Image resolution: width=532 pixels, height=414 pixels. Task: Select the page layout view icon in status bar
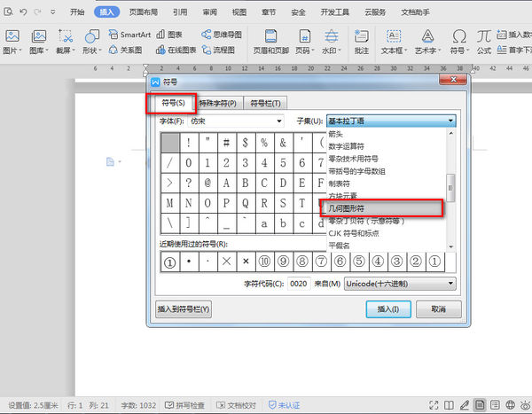pyautogui.click(x=480, y=405)
